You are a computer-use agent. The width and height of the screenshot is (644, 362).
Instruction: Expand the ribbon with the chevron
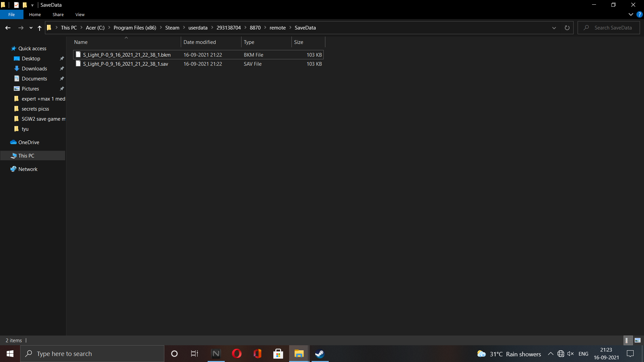pyautogui.click(x=631, y=14)
